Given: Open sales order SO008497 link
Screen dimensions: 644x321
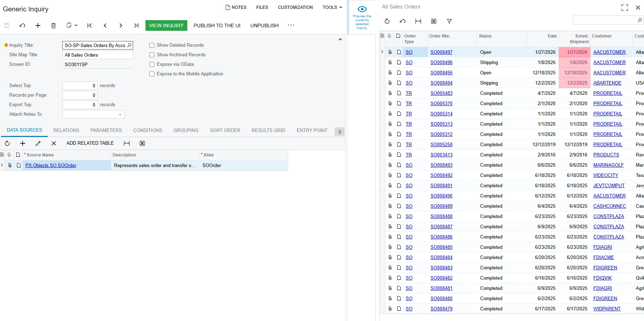Looking at the screenshot, I should coord(441,52).
